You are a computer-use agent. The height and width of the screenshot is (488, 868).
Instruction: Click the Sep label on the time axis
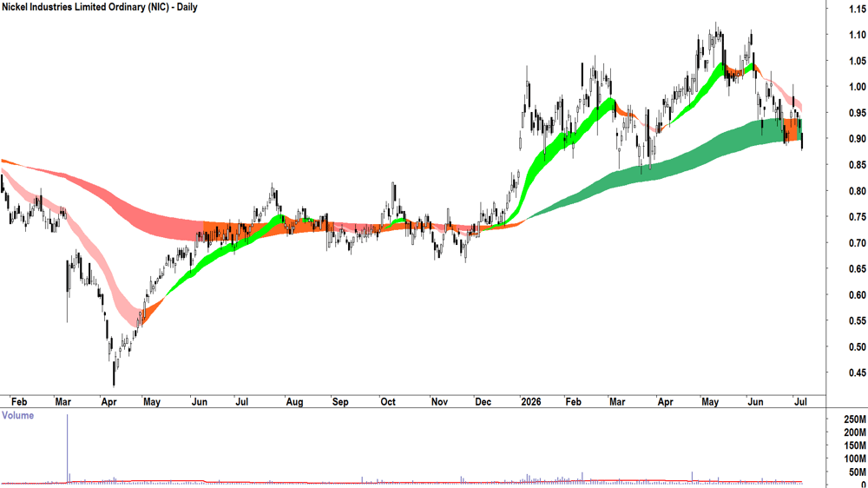point(340,401)
